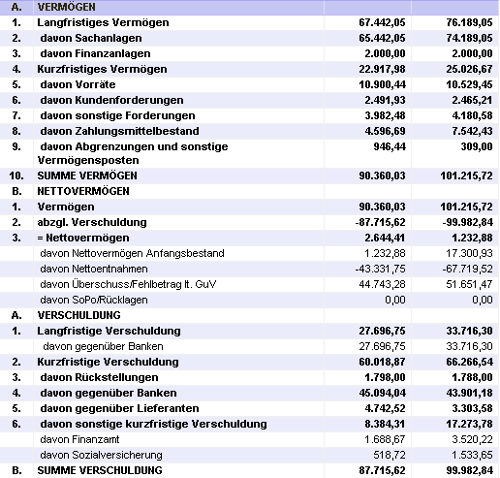Viewport: 500px width, 478px height.
Task: Click the value 43.901,18
Action: 469,393
